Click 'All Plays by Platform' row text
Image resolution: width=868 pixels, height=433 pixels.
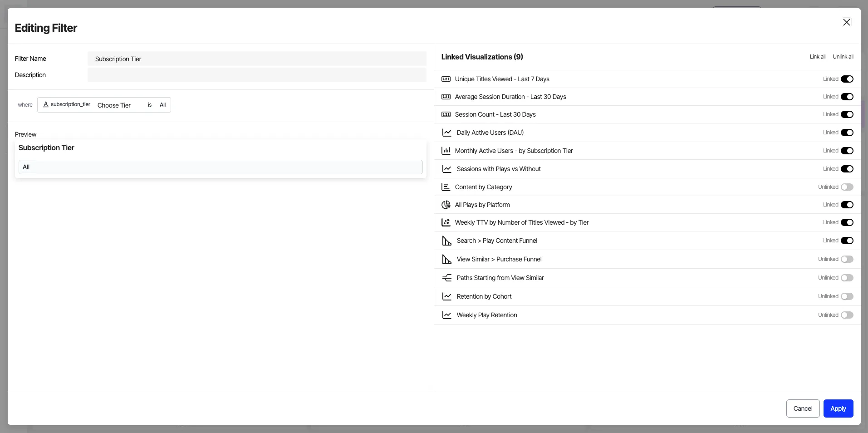482,205
